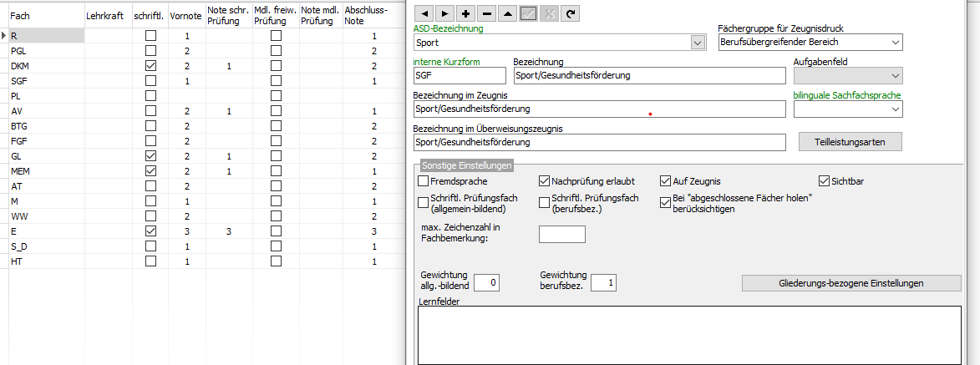
Task: Go to previous record with left arrow
Action: (423, 13)
